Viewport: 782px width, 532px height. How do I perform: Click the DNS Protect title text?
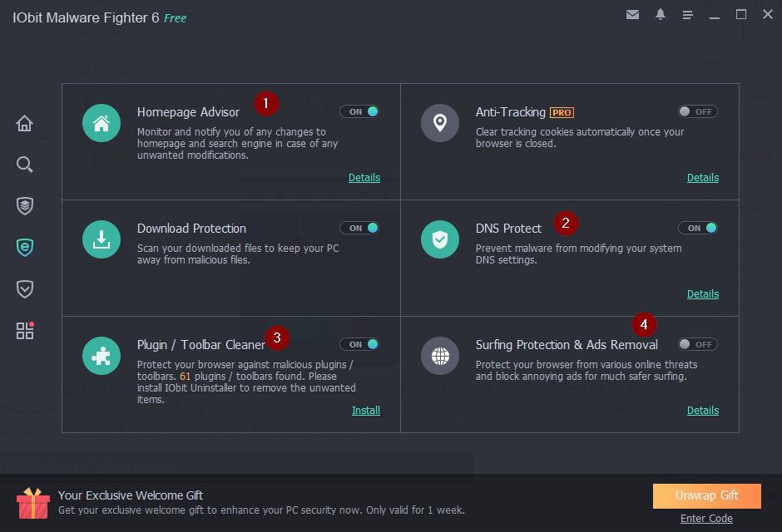[x=508, y=229]
